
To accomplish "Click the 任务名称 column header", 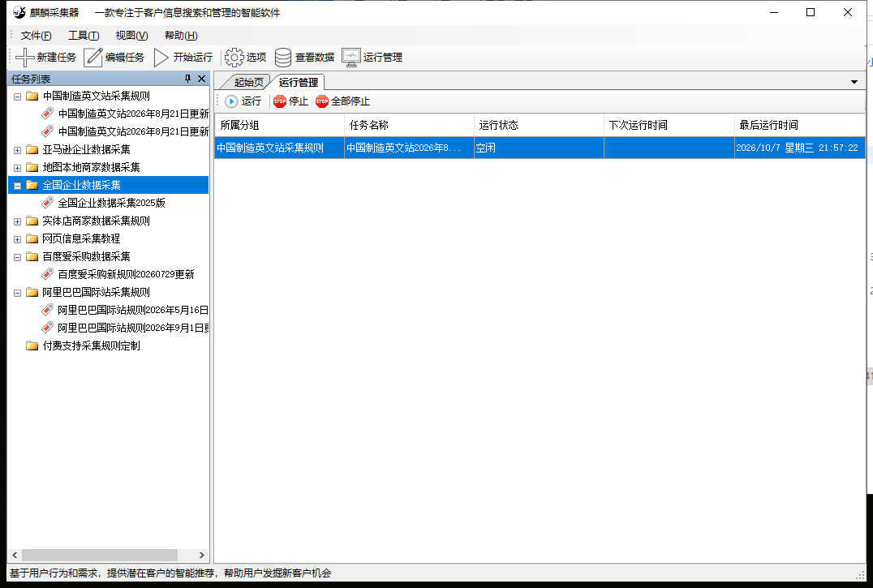I will (409, 125).
